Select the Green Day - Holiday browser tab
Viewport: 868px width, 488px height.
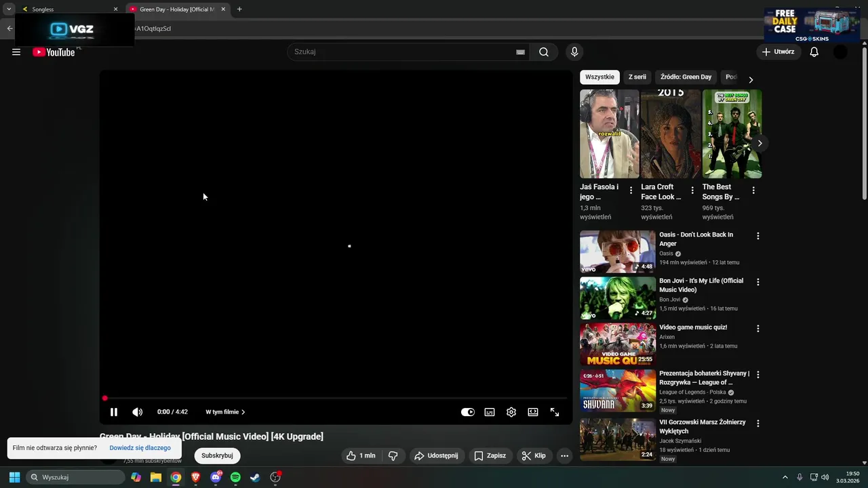(176, 9)
